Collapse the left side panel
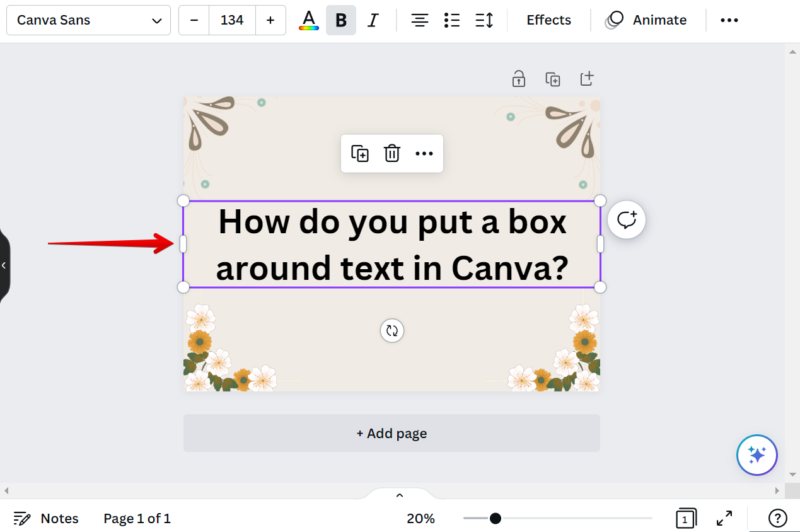 [5, 265]
